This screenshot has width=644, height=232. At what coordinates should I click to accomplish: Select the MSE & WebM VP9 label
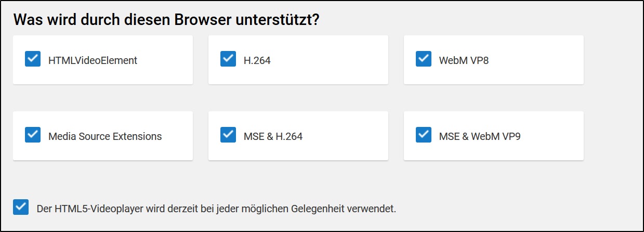point(480,136)
